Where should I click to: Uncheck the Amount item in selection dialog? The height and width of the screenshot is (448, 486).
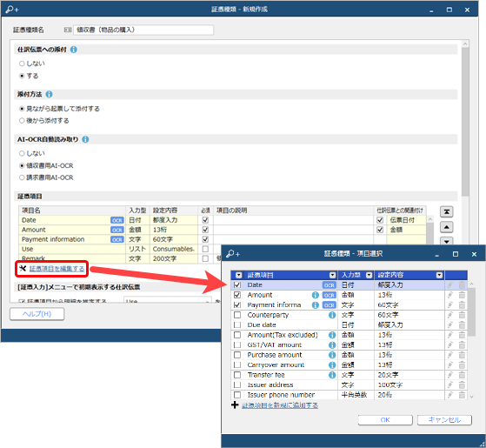click(x=237, y=295)
